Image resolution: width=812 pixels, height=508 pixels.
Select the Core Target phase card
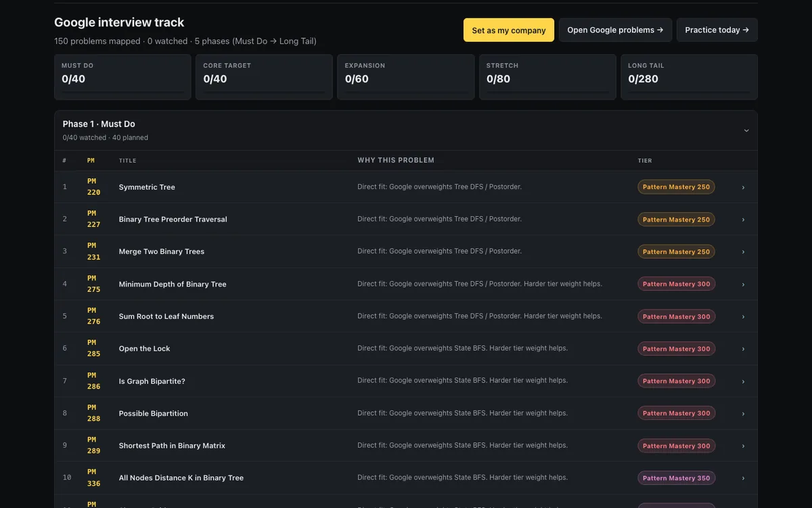(264, 77)
